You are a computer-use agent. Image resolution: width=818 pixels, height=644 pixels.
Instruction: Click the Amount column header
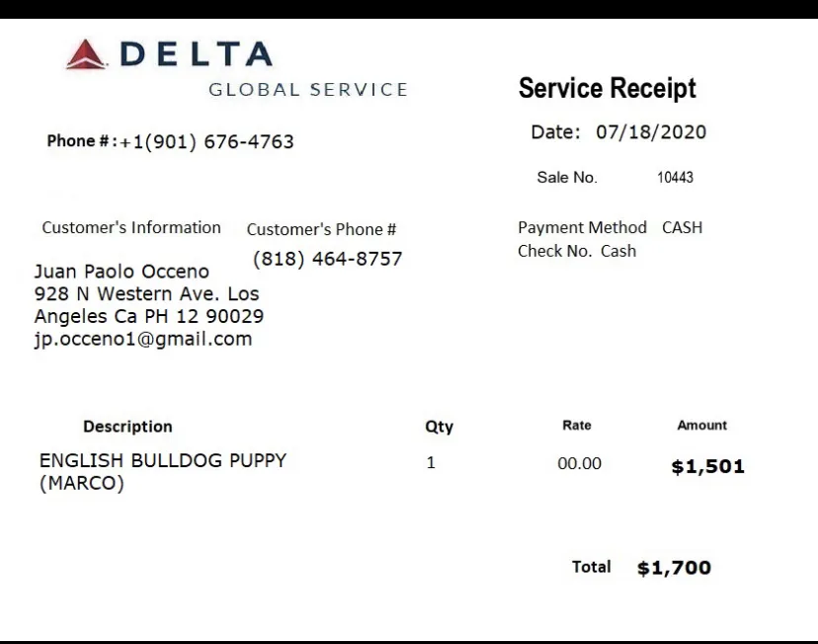coord(702,426)
